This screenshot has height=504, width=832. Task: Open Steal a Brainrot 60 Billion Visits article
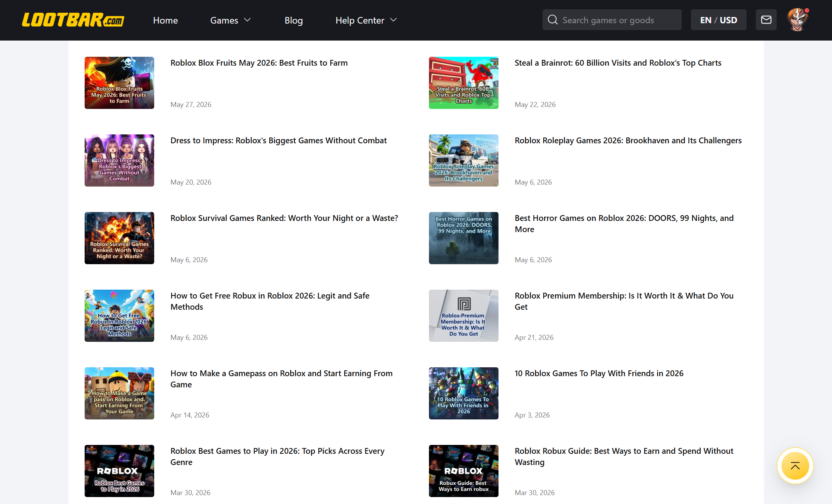click(618, 63)
